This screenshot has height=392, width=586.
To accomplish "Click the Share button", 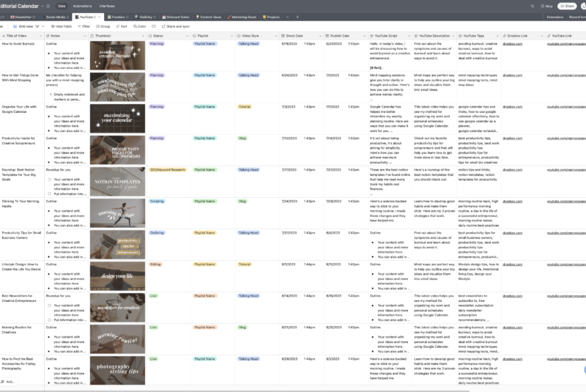I will coord(567,6).
